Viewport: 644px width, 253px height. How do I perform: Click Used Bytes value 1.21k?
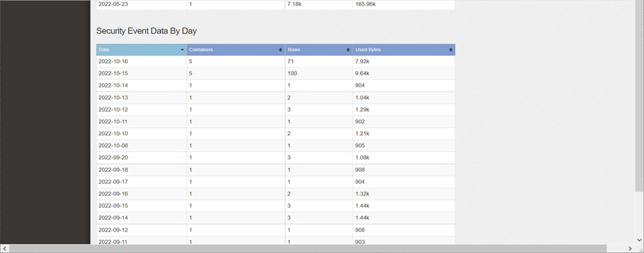click(362, 133)
